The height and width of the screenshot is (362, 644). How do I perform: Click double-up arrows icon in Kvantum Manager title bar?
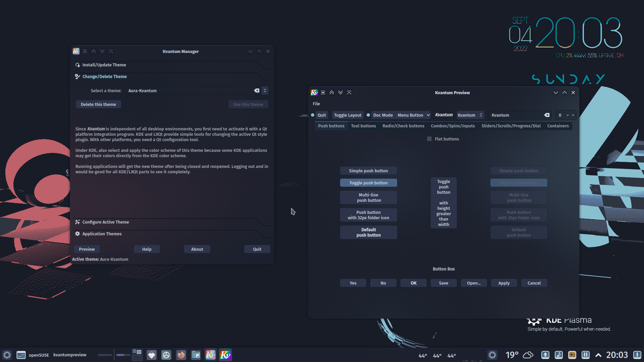pos(94,51)
